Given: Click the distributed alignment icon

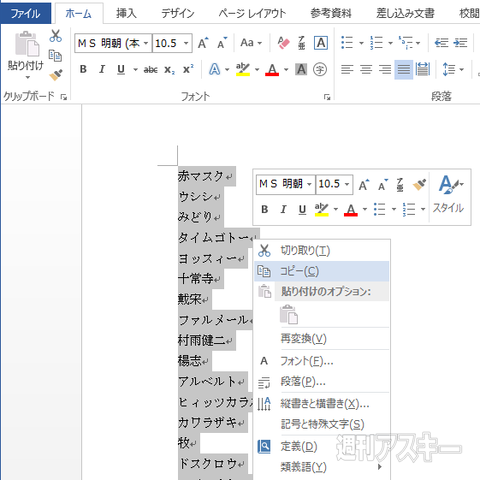Looking at the screenshot, I should click(423, 70).
